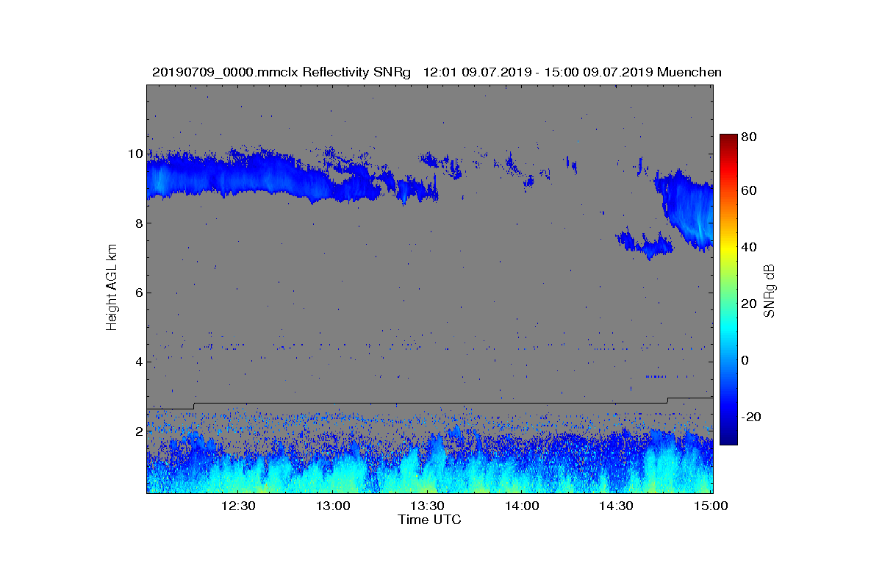Click the height tick label 8
Image resolution: width=882 pixels, height=588 pixels.
click(138, 223)
